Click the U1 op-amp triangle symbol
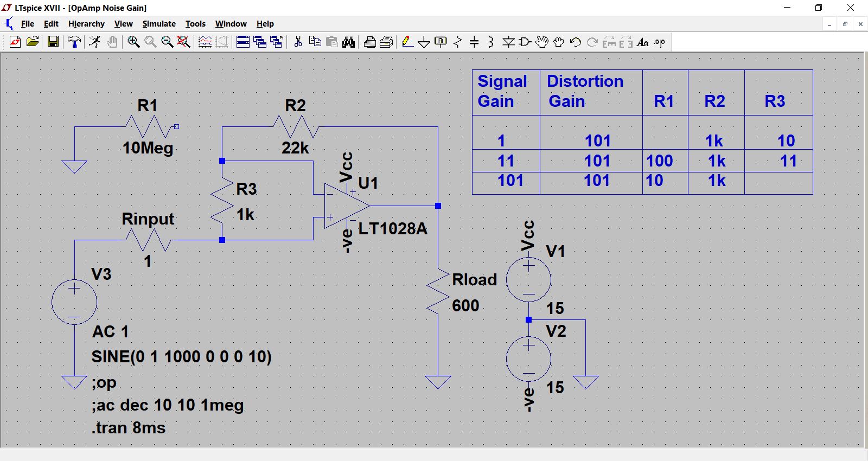 tap(346, 206)
